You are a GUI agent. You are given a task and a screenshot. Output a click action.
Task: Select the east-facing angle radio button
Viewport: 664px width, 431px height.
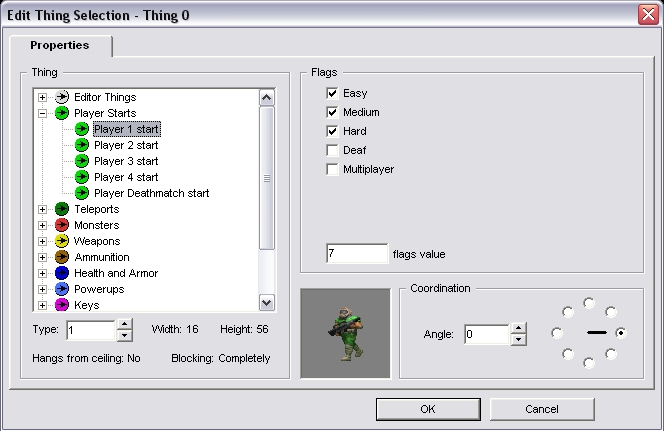tap(621, 333)
